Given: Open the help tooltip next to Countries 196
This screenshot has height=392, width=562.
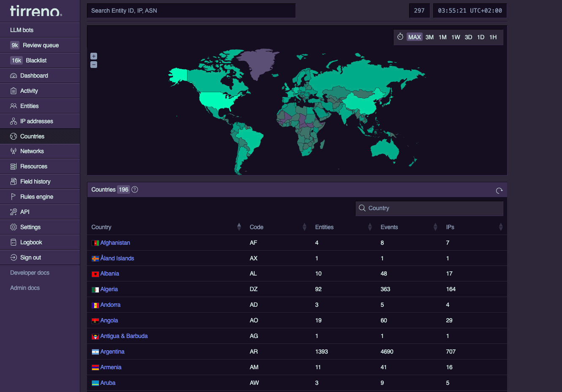Looking at the screenshot, I should coord(135,189).
